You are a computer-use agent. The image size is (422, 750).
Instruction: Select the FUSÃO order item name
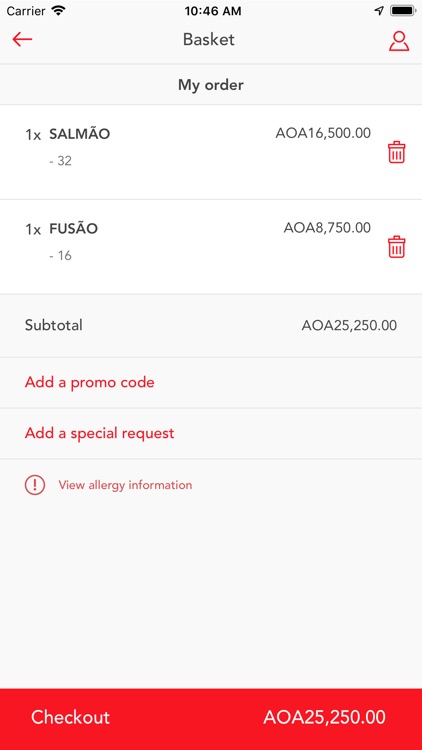click(x=73, y=229)
